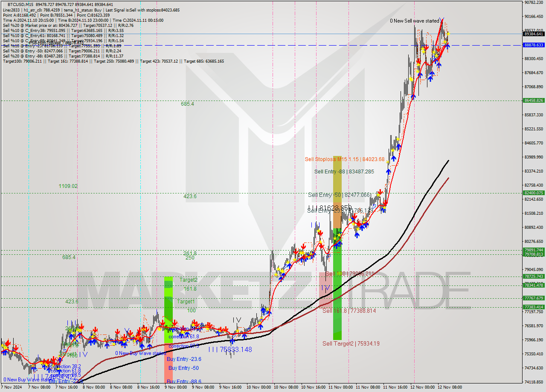Click the '7 Nov 2024' time axis label
546x392 pixels.
pyautogui.click(x=10, y=387)
